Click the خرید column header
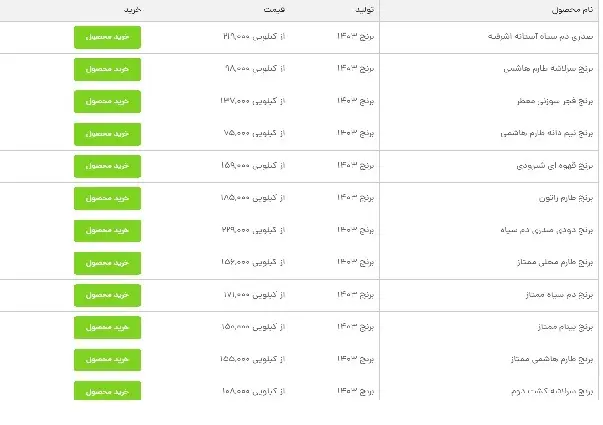Image resolution: width=603 pixels, height=425 pixels. pyautogui.click(x=132, y=9)
